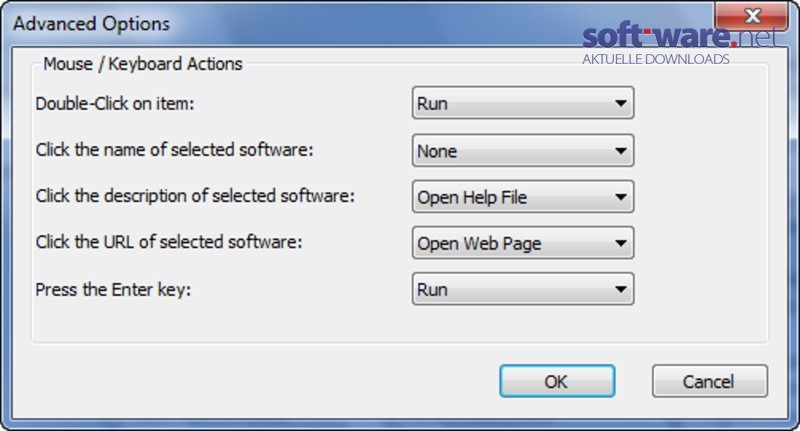Screen dimensions: 800x431
Task: Open the Press the Enter key dropdown
Action: tap(523, 289)
